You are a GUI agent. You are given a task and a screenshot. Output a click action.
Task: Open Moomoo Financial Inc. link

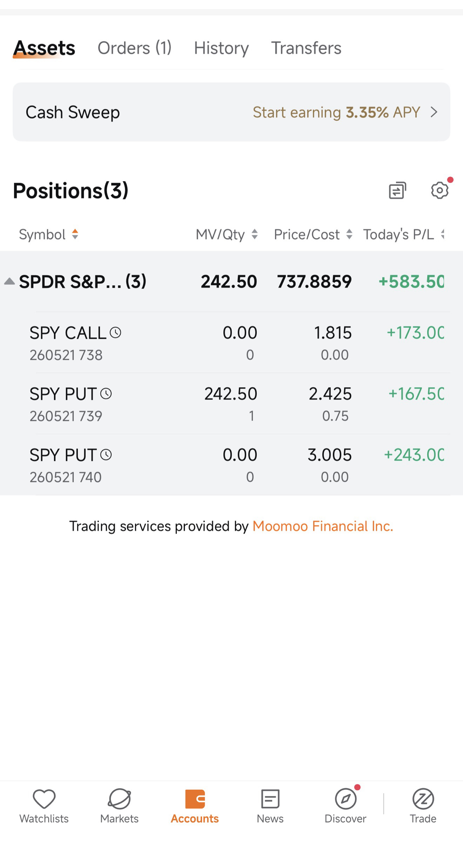[323, 526]
